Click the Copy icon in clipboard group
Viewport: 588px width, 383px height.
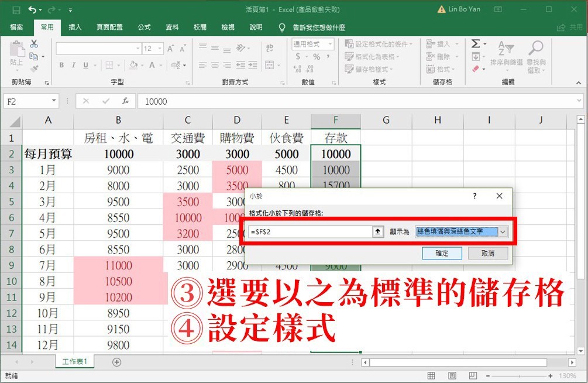coord(34,56)
